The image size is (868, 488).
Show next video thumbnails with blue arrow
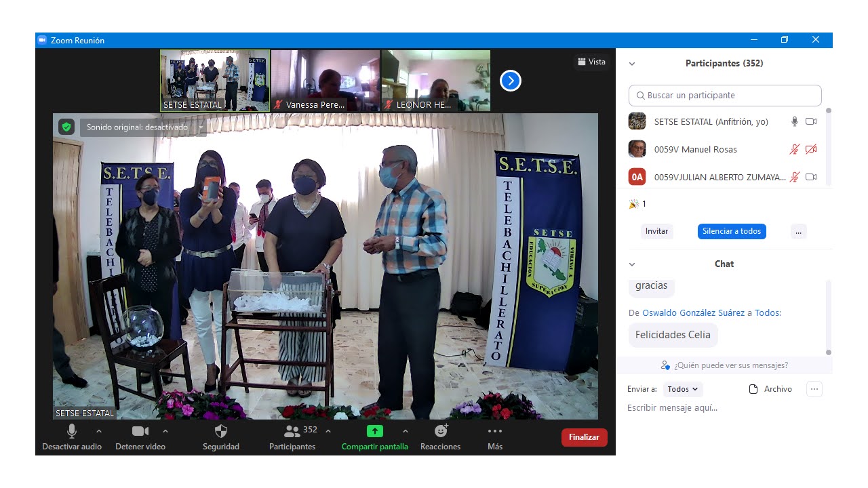click(510, 81)
